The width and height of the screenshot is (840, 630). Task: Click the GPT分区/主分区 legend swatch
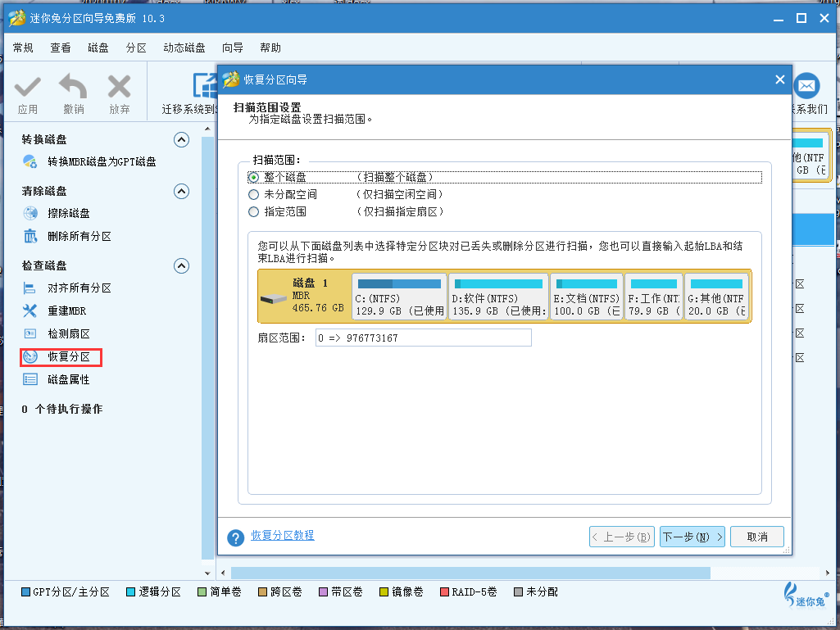[x=25, y=592]
